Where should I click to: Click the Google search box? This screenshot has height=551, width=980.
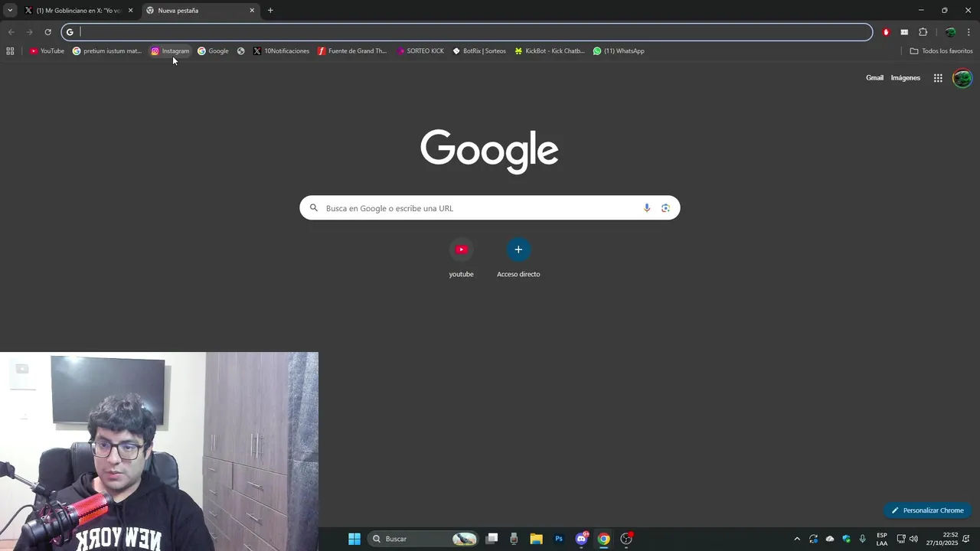point(489,208)
